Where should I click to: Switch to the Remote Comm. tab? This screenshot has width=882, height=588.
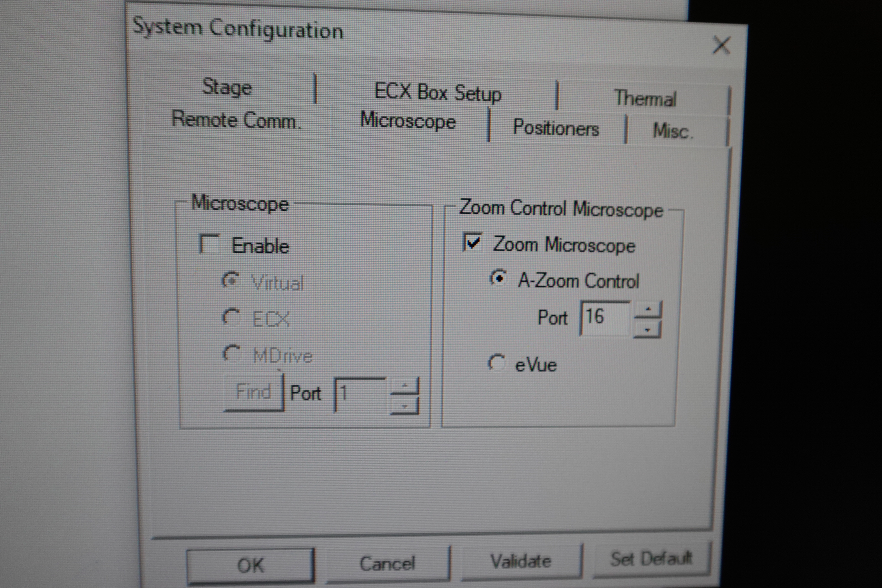tap(237, 120)
